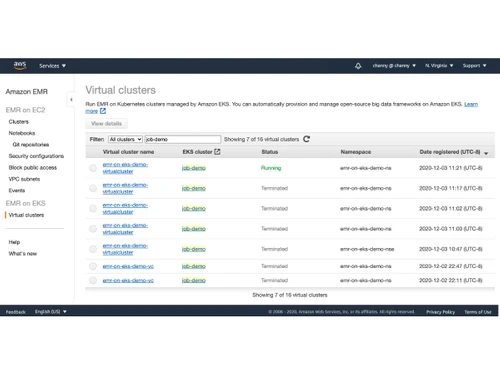Open Security configurations in the sidebar
This screenshot has height=375, width=500.
[x=36, y=156]
